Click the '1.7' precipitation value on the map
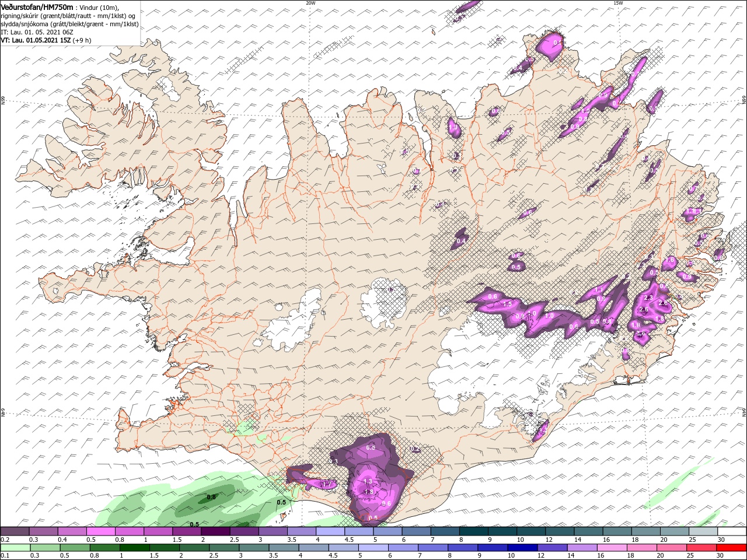This screenshot has height=560, width=747. (327, 484)
